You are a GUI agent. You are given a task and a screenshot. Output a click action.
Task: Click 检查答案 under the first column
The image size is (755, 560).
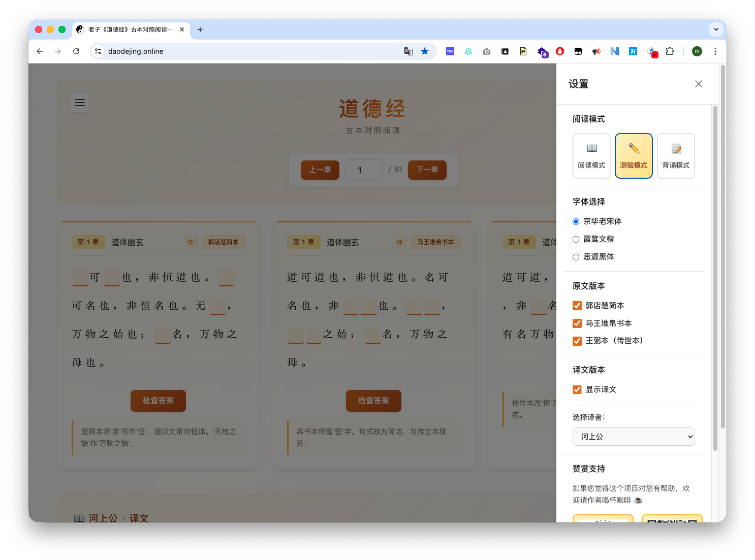click(x=158, y=401)
